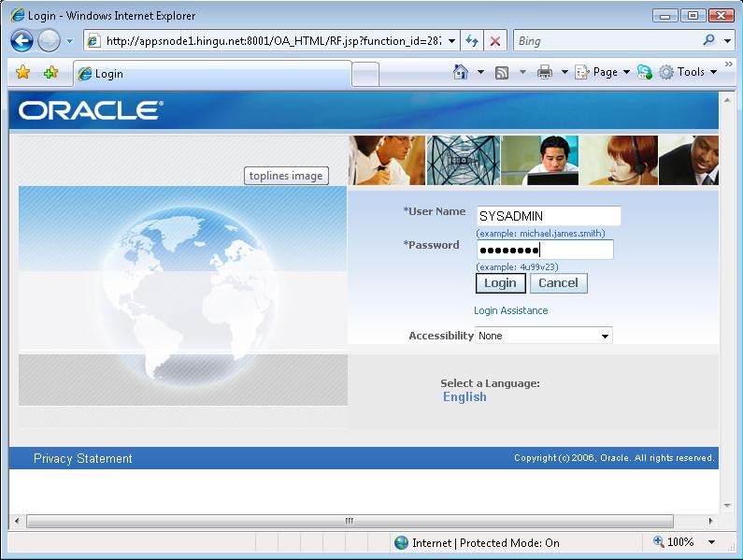Select the Login browser tab
Image resolution: width=743 pixels, height=560 pixels.
212,73
